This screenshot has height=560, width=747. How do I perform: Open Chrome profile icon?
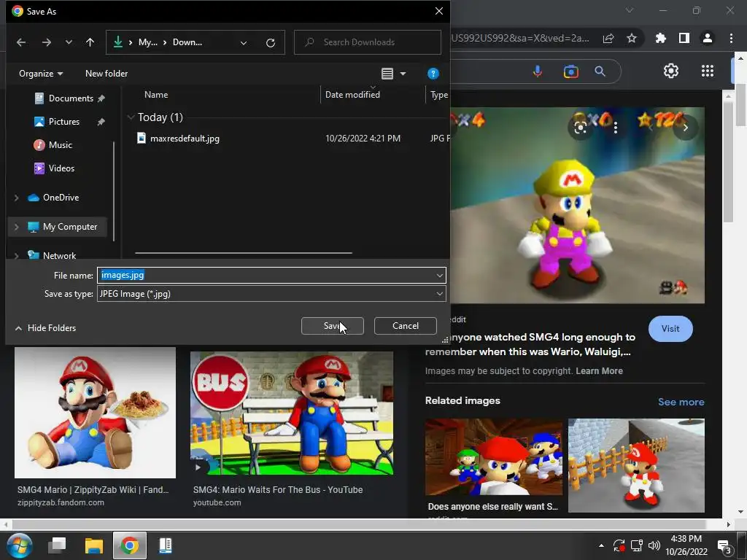point(708,38)
